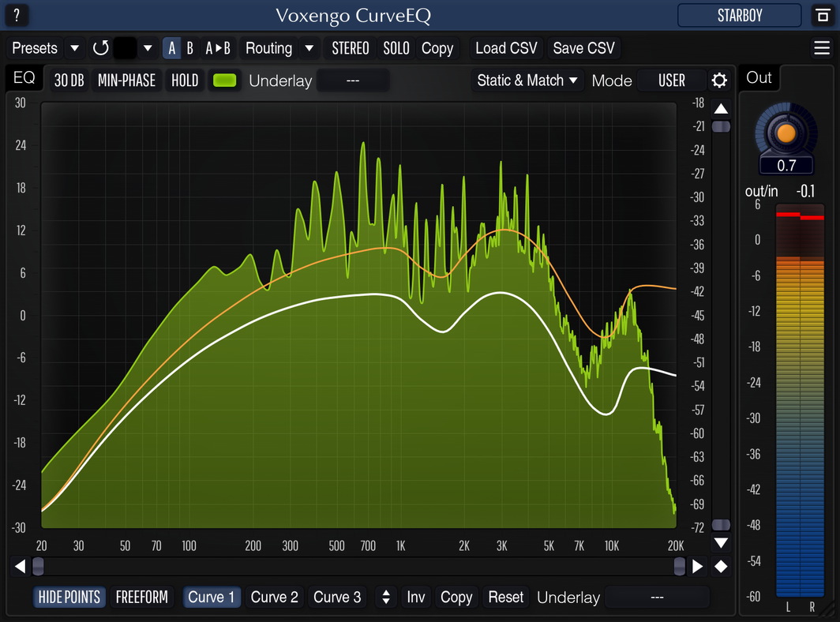
Task: Click the curve Reset button
Action: (x=506, y=597)
